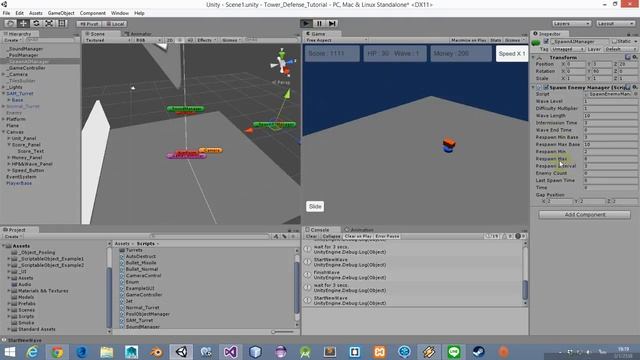Click the Console vertical scrollbar
This screenshot has width=640, height=360.
(525, 273)
